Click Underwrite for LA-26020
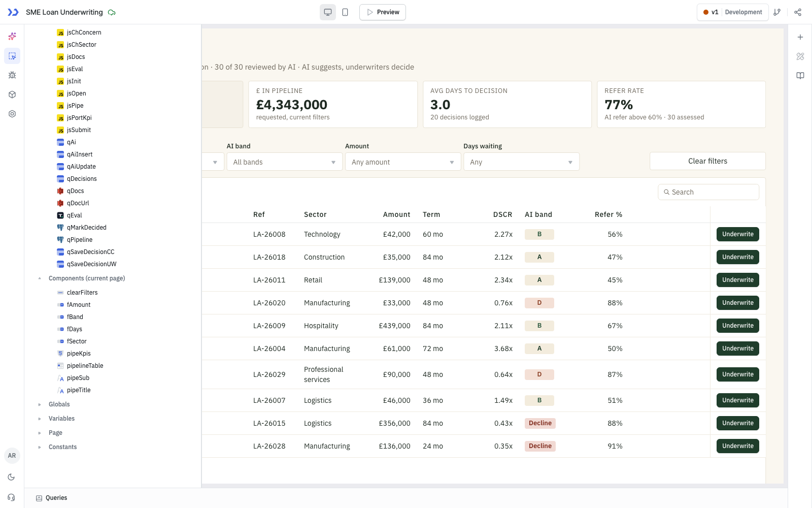 coord(738,303)
